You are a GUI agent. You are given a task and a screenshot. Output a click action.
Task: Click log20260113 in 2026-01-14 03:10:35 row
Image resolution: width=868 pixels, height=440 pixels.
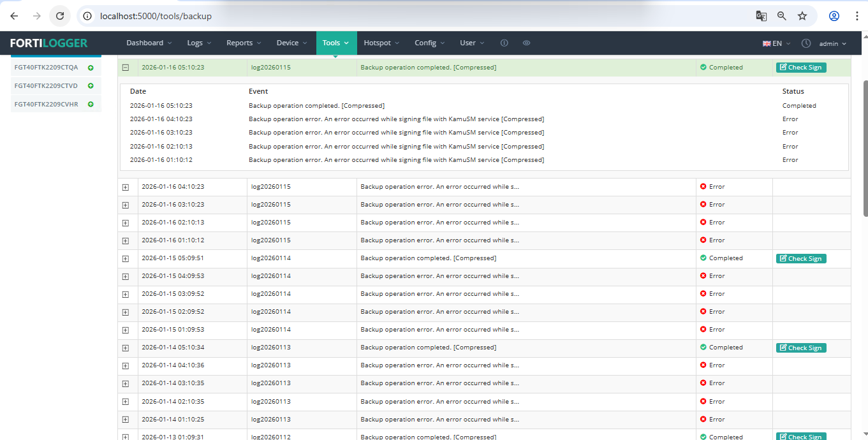270,383
